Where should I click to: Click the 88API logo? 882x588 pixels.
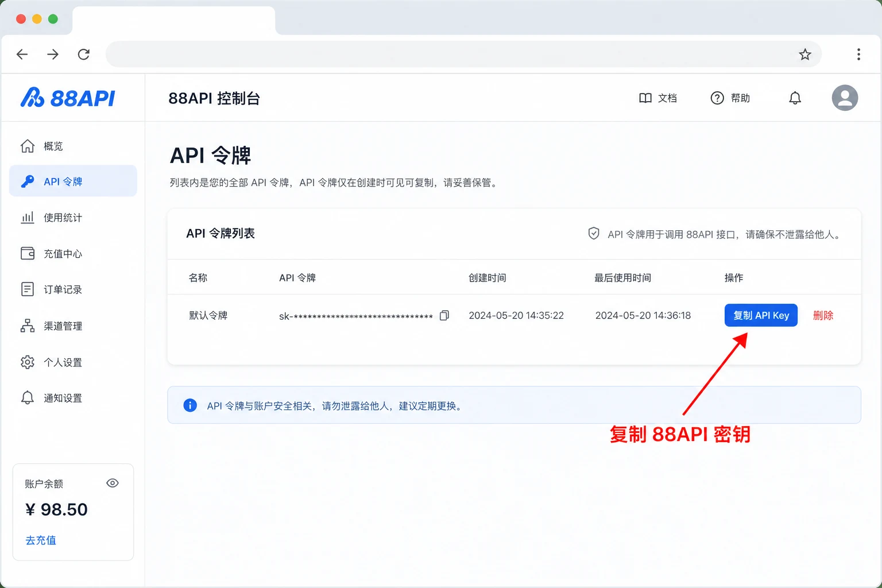pyautogui.click(x=68, y=98)
